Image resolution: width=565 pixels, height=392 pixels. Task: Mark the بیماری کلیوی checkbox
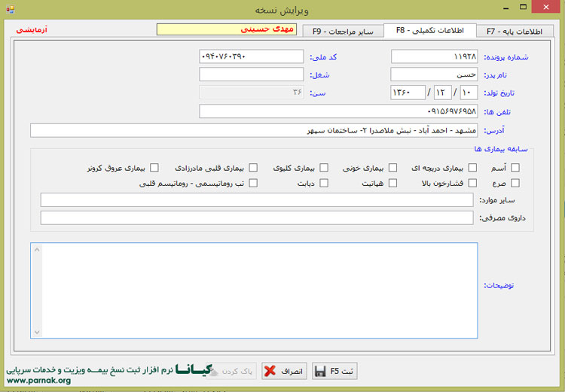click(324, 168)
